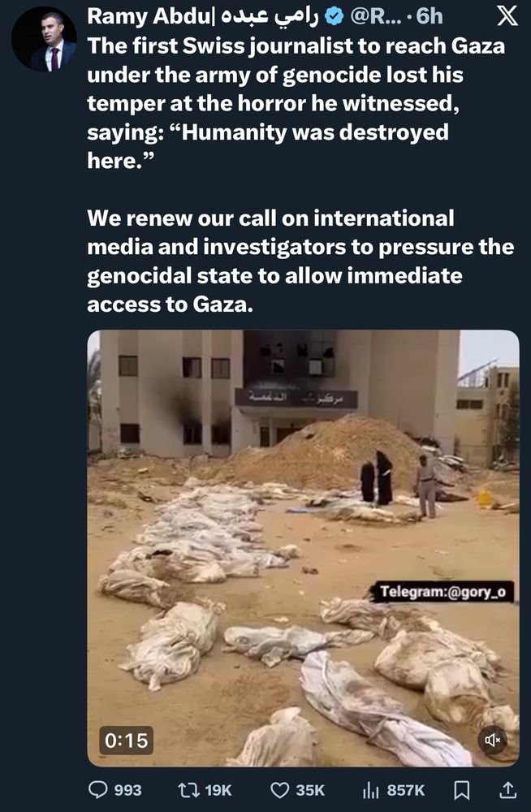Viewport: 531px width, 812px height.
Task: Open replies via the comment bubble icon
Action: click(x=98, y=790)
